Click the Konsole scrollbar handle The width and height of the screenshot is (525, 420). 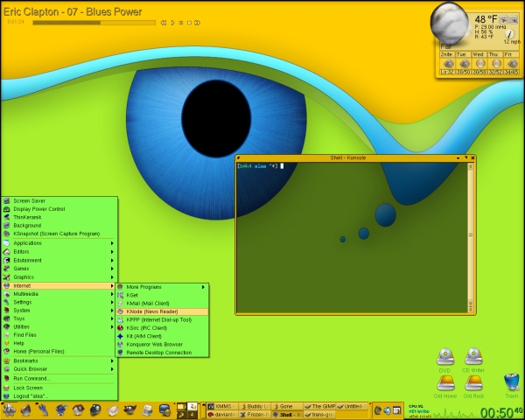(471, 235)
